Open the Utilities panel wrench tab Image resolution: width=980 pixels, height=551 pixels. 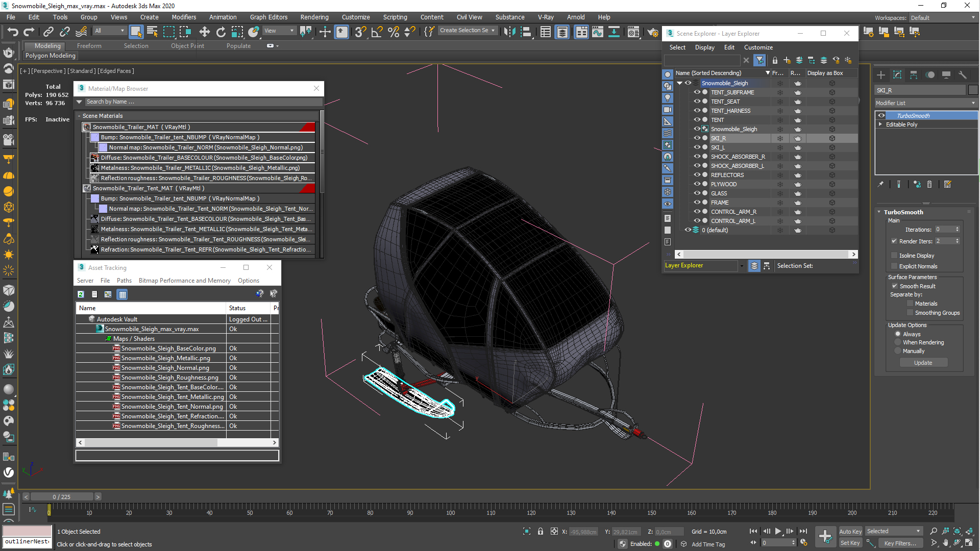point(963,75)
